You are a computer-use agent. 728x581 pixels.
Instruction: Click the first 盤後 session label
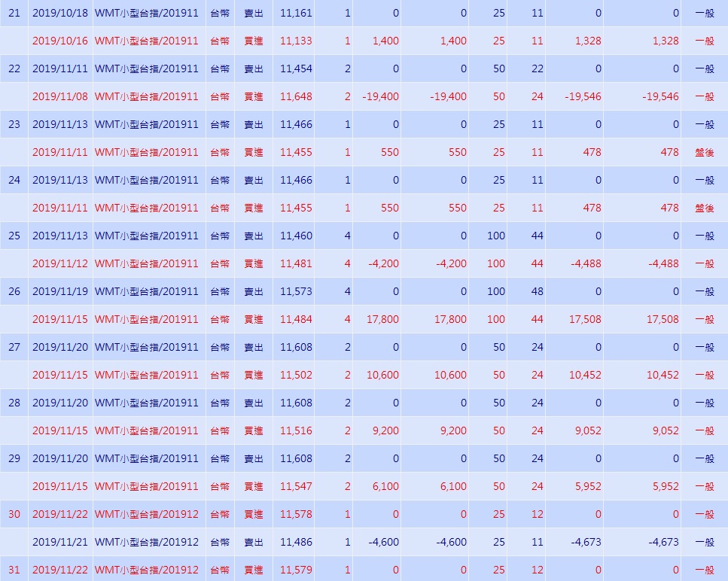705,152
